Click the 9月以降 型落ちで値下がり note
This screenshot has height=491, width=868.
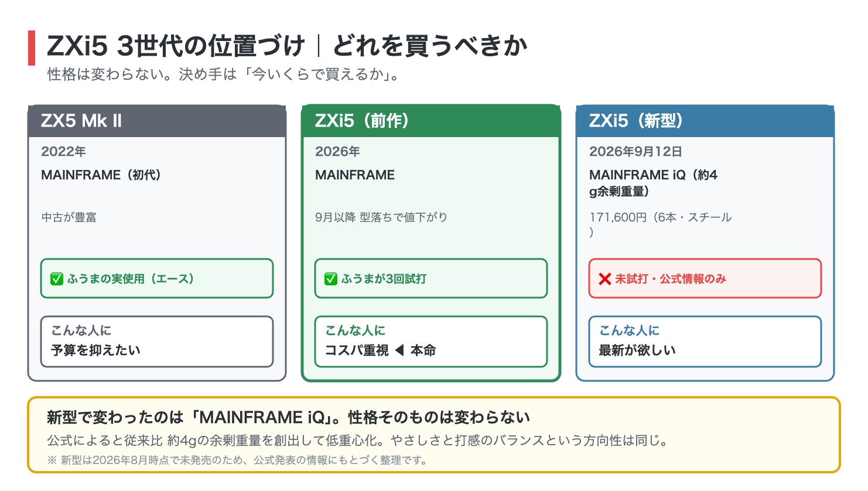point(381,217)
